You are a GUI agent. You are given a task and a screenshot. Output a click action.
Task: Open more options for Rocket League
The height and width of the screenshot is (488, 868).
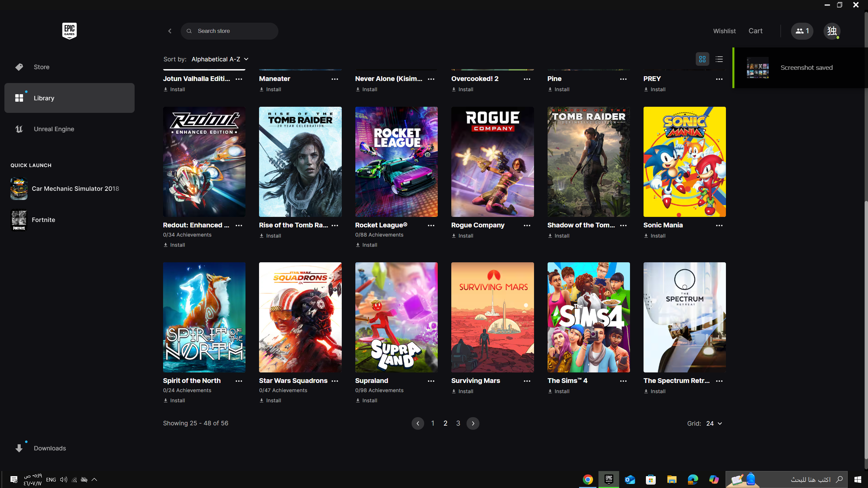pos(431,225)
